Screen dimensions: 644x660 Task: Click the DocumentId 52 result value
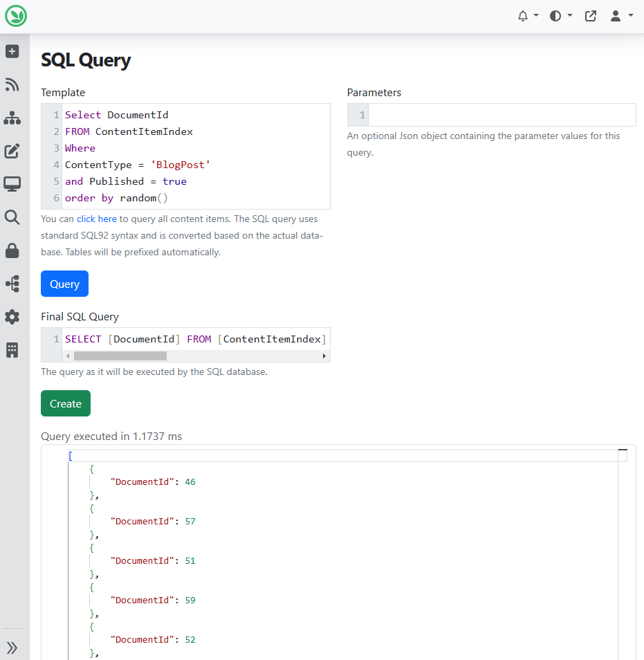(190, 640)
